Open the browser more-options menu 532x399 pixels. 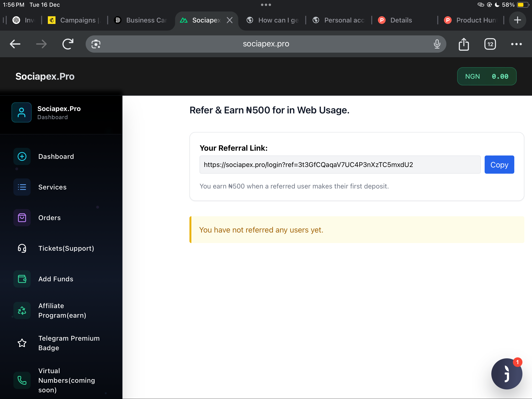click(x=516, y=44)
